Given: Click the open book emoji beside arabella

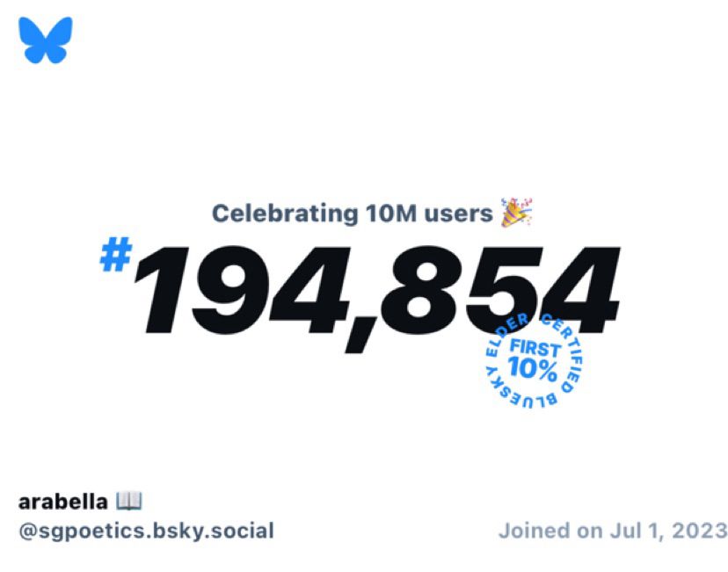Looking at the screenshot, I should click(x=129, y=501).
